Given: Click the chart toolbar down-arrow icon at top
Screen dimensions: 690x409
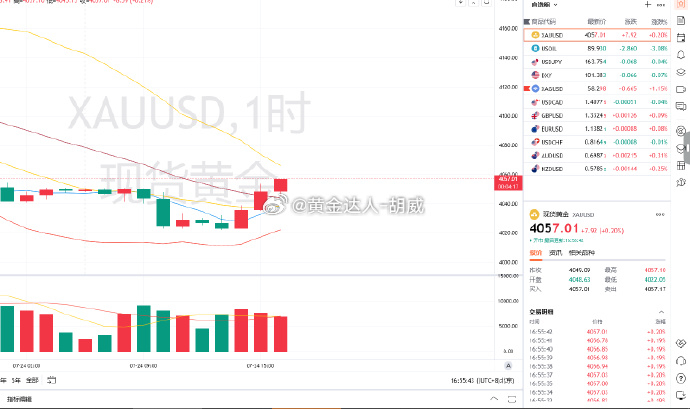Looking at the screenshot, I should point(460,3).
